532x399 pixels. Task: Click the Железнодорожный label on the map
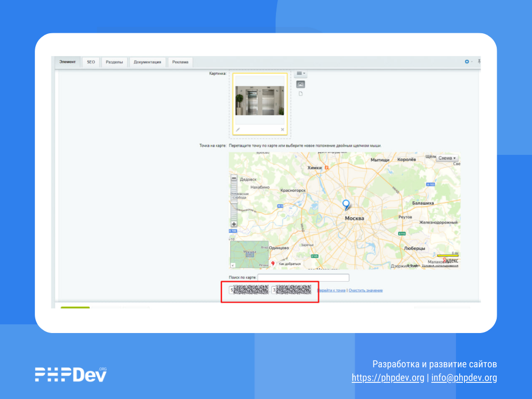(x=438, y=222)
